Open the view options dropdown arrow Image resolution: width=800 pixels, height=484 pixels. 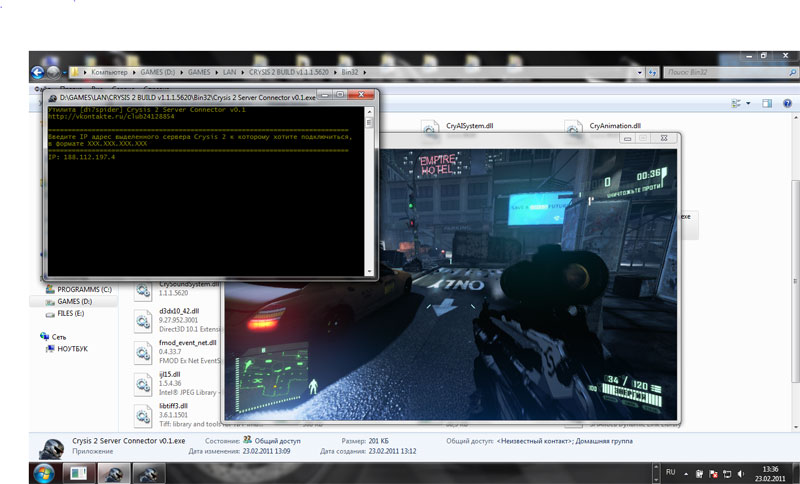pos(748,104)
